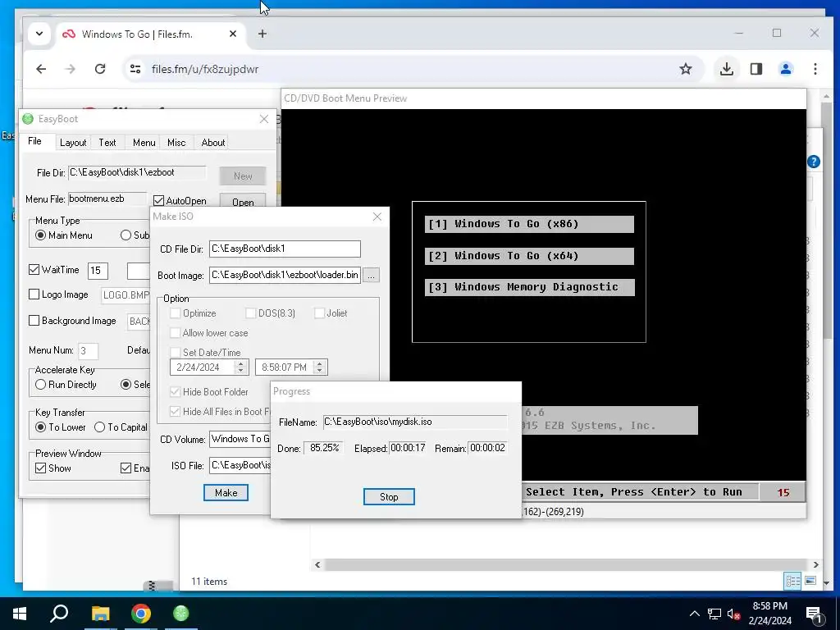The width and height of the screenshot is (840, 630).
Task: Select the Main Menu radio button
Action: pyautogui.click(x=41, y=235)
